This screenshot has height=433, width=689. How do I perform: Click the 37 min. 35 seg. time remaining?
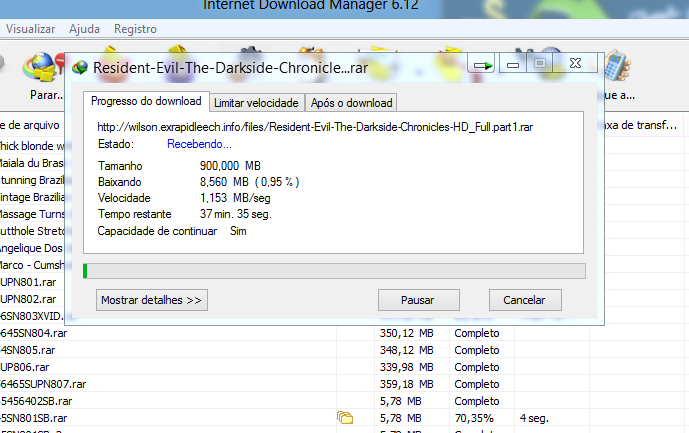236,214
